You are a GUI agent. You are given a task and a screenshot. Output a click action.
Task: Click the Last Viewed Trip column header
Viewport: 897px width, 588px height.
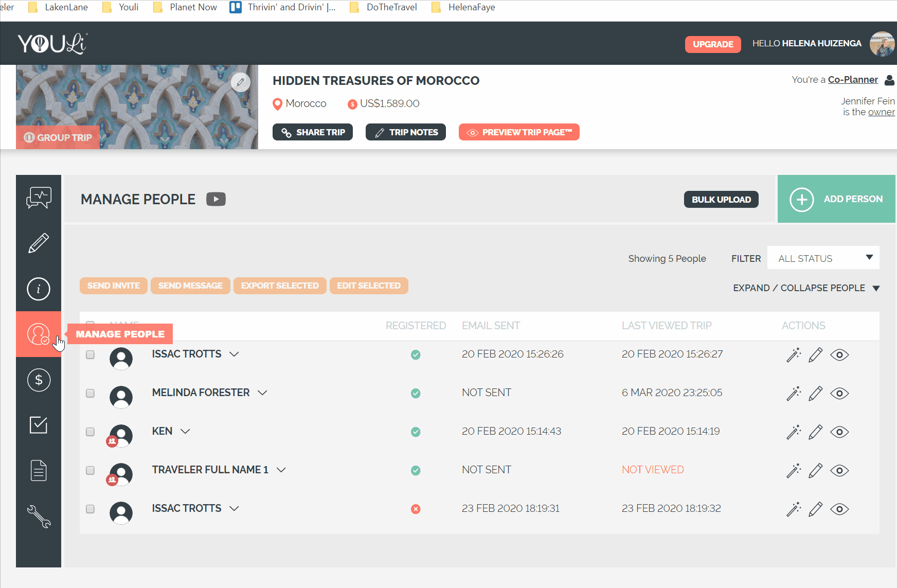click(x=667, y=326)
